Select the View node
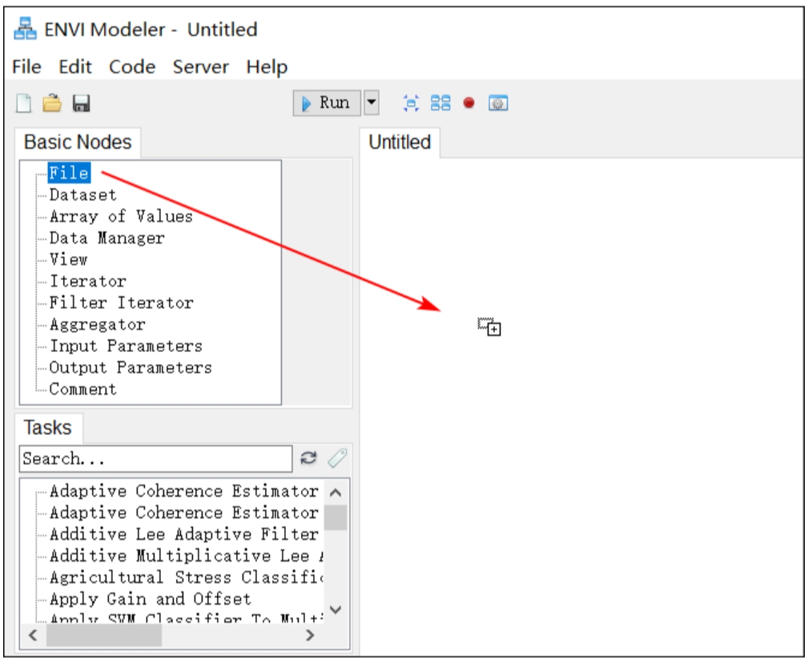The image size is (812, 665). [x=68, y=260]
